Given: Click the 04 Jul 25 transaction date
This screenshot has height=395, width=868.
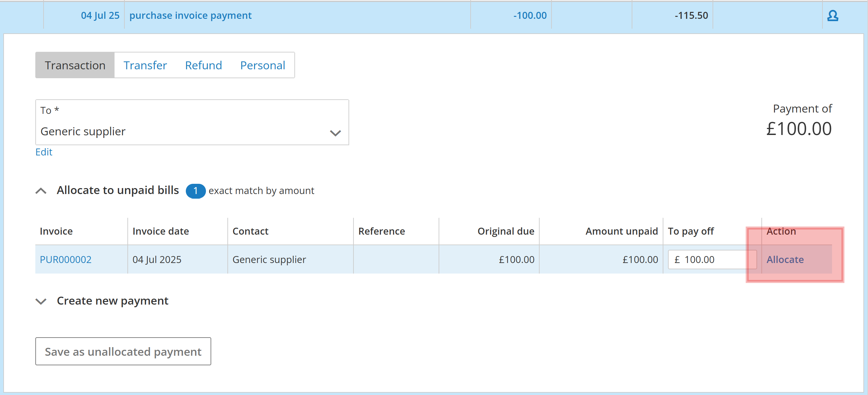Looking at the screenshot, I should 100,16.
